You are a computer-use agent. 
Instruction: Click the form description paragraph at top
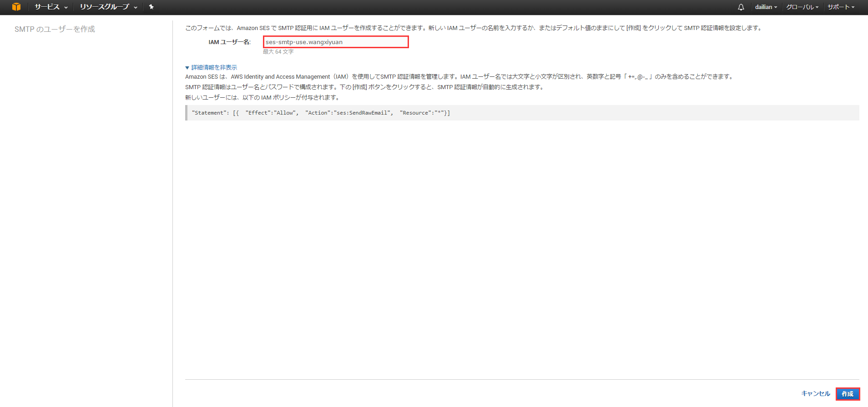click(x=473, y=28)
